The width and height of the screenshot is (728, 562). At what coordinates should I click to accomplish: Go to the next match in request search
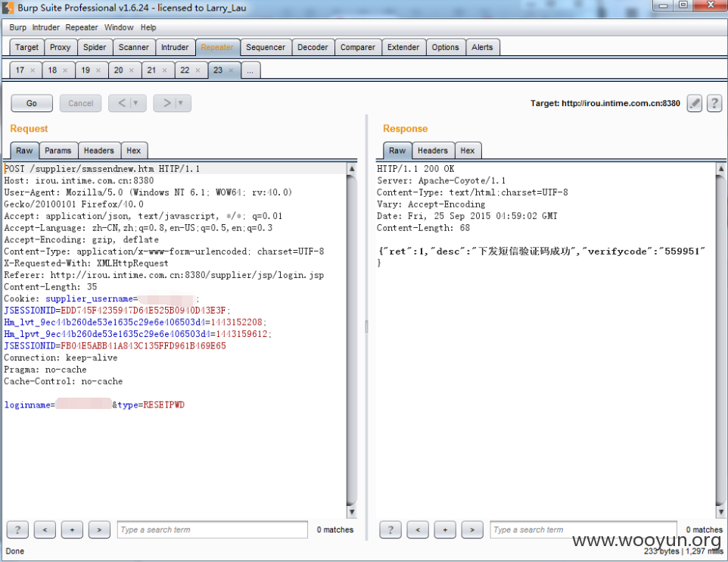click(99, 529)
